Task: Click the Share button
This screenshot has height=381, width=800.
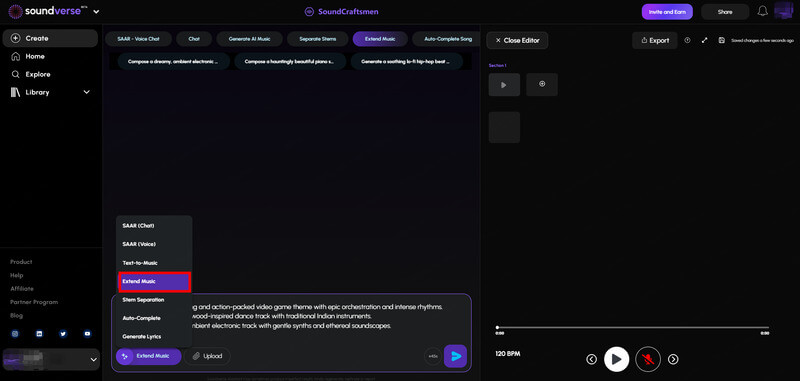Action: [x=724, y=12]
